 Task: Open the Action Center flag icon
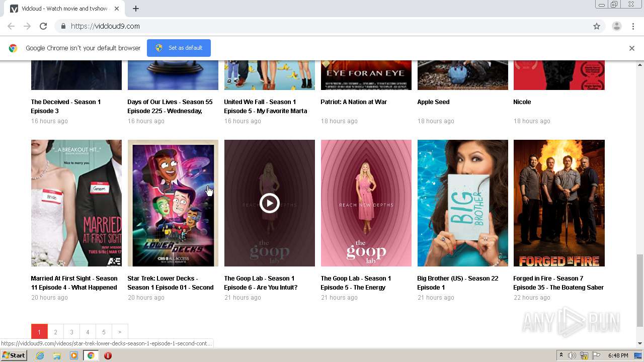(x=596, y=355)
